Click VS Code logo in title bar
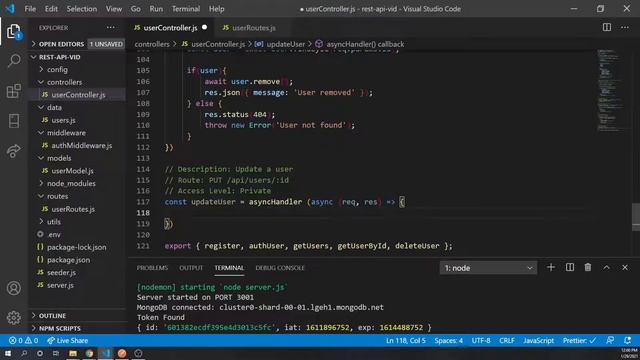This screenshot has height=360, width=640. tap(10, 8)
